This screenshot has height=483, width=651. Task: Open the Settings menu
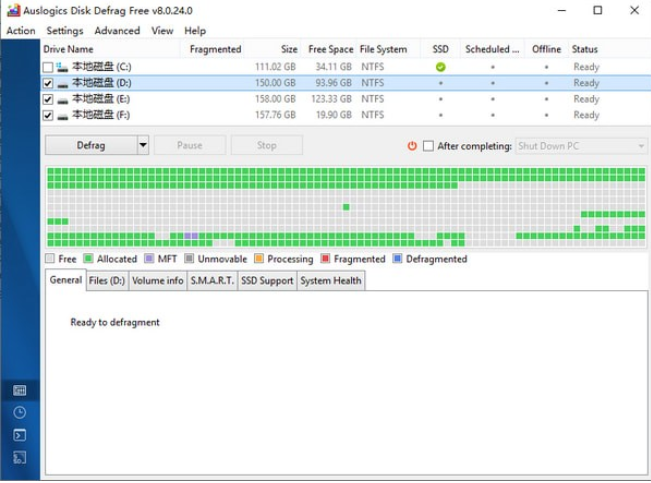(x=65, y=31)
